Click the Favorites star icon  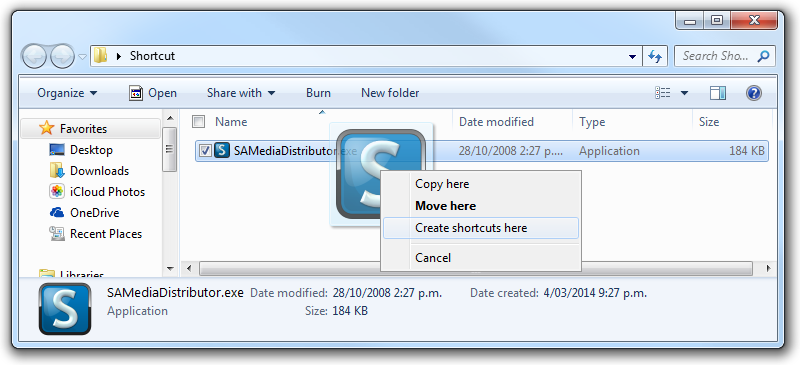[x=46, y=128]
